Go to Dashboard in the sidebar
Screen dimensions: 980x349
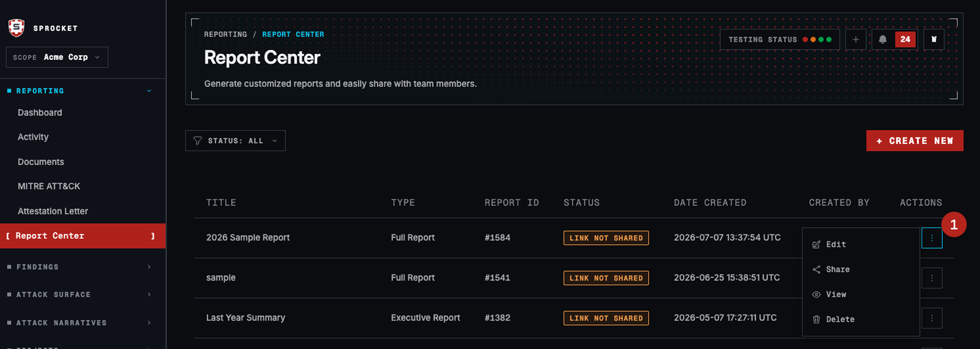[40, 113]
